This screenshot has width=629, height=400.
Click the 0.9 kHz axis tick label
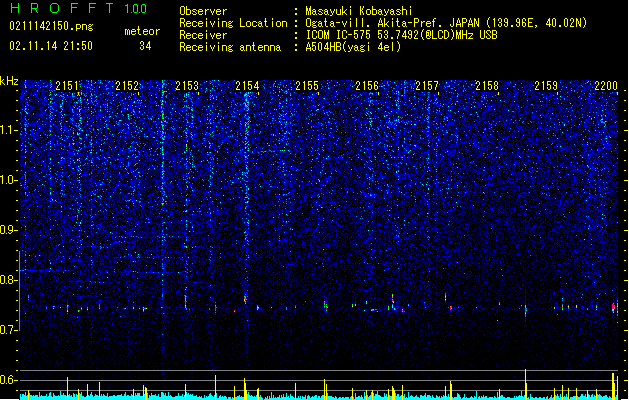(9, 230)
